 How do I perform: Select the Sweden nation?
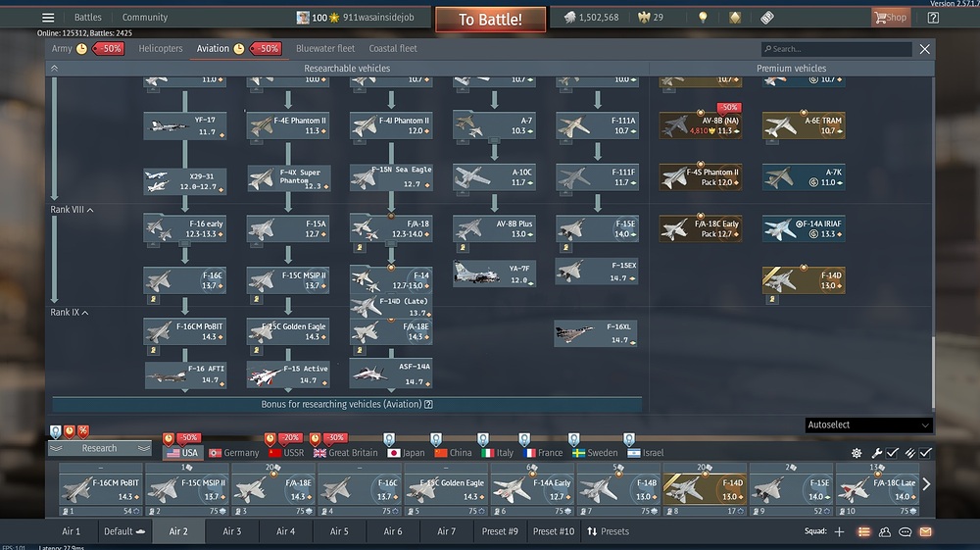(595, 453)
